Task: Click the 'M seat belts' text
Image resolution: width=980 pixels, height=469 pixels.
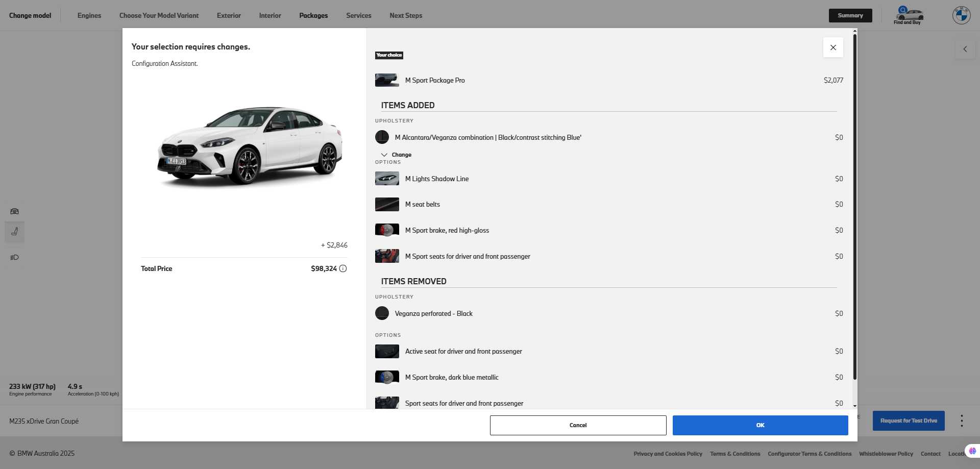Action: click(x=423, y=204)
